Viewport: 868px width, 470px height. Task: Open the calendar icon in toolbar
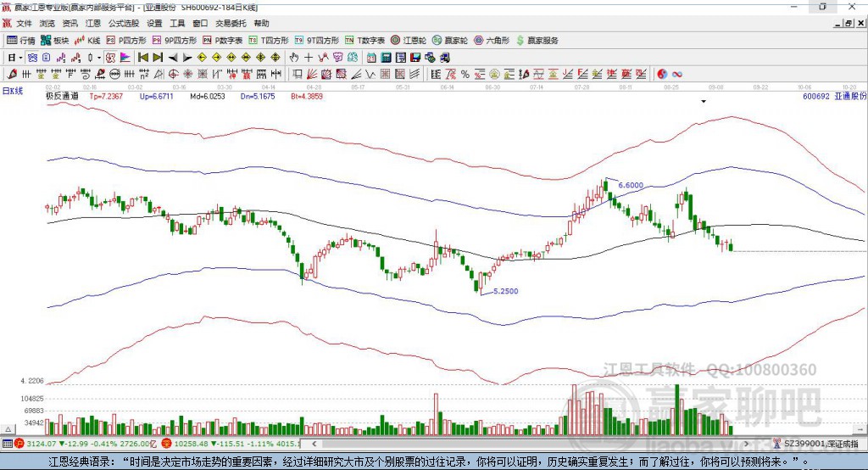[x=371, y=58]
